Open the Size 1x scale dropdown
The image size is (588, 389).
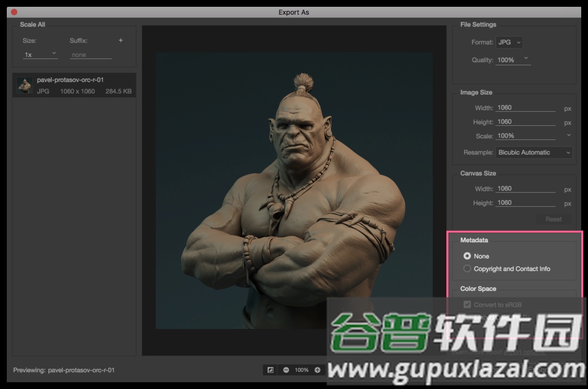point(40,54)
